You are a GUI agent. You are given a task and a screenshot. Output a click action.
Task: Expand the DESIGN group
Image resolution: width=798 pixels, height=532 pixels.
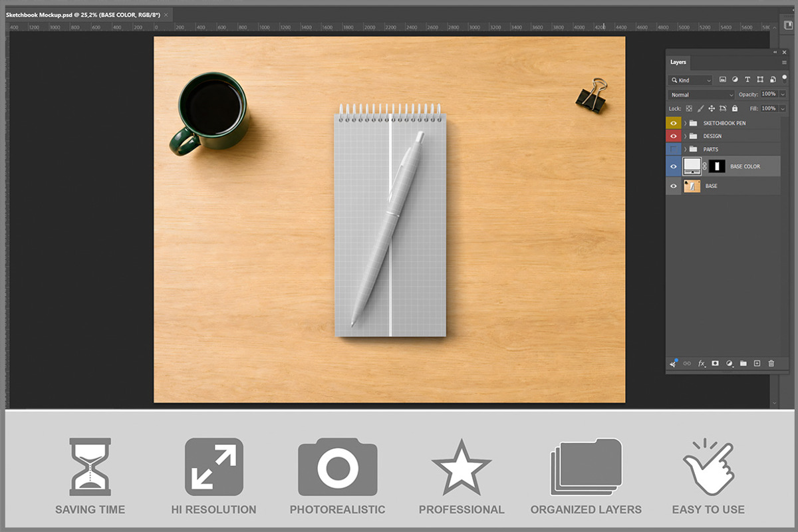pos(686,136)
